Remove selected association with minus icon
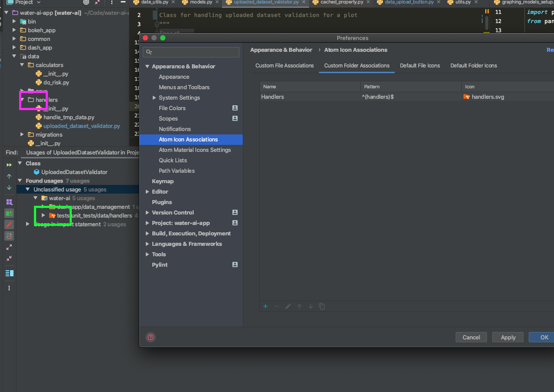The width and height of the screenshot is (554, 392). (x=277, y=306)
